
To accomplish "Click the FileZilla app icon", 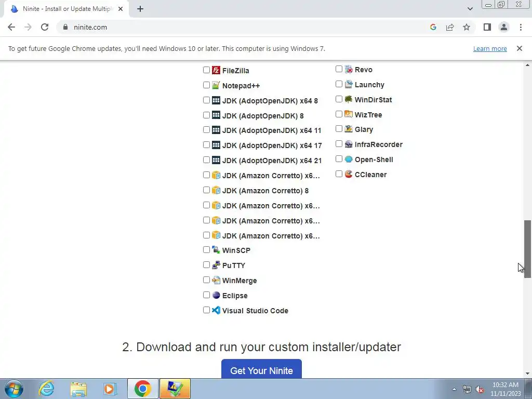I will pyautogui.click(x=216, y=70).
